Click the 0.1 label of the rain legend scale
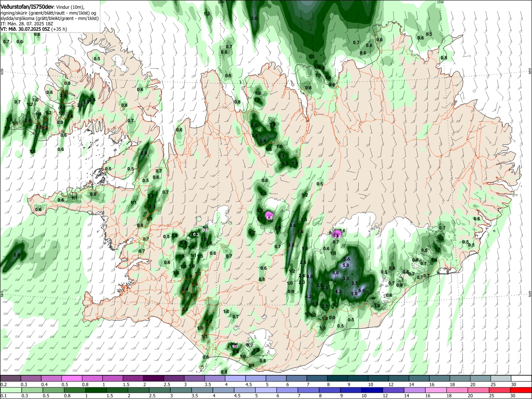This screenshot has height=399, width=532. tap(3, 396)
